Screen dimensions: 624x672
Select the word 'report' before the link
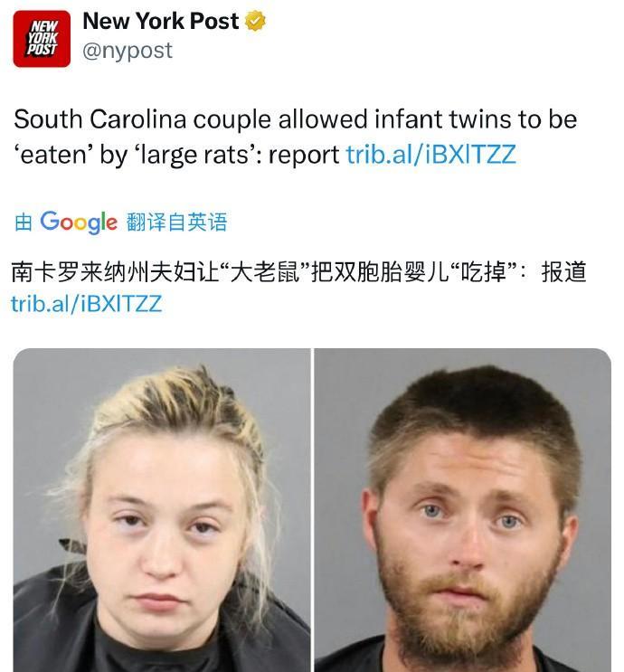pos(304,156)
